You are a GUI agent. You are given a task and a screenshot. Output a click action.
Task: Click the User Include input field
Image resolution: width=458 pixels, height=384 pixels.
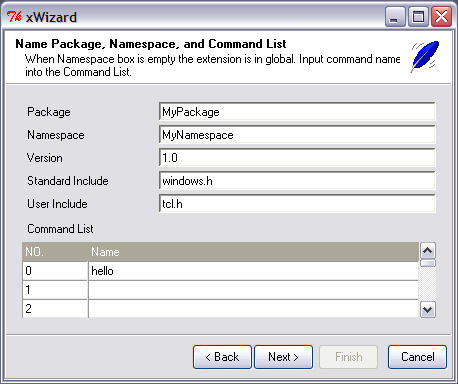pos(297,204)
